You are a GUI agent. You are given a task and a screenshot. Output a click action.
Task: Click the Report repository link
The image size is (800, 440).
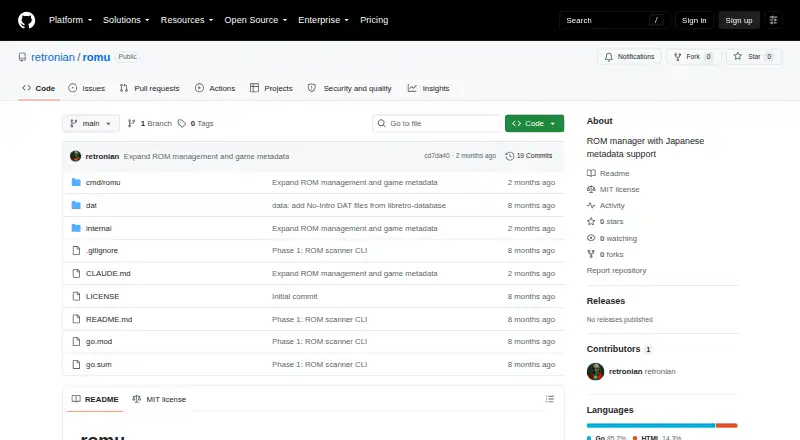(x=616, y=271)
